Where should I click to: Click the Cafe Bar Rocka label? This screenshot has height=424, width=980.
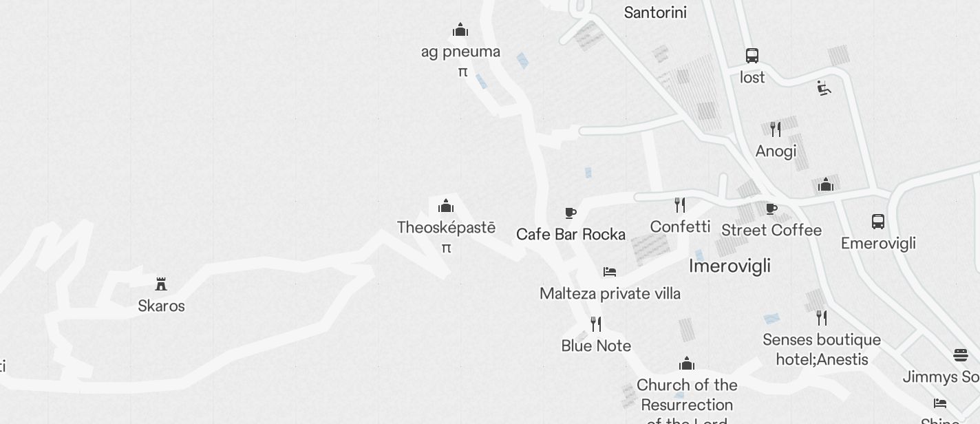tap(571, 234)
